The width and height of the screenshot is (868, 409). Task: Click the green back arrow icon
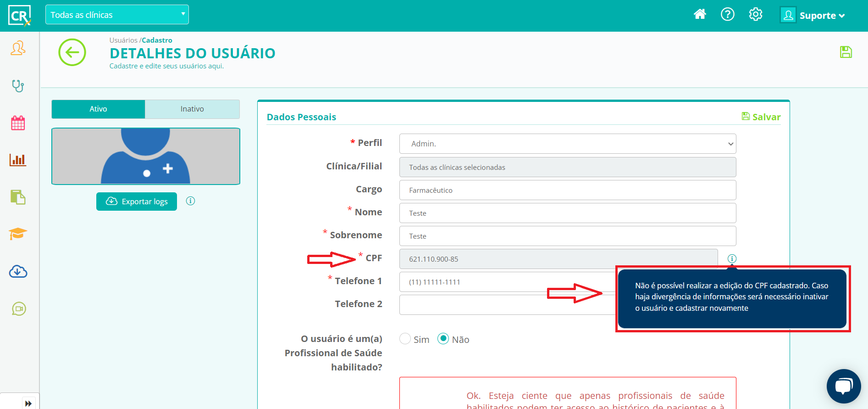pyautogui.click(x=72, y=52)
